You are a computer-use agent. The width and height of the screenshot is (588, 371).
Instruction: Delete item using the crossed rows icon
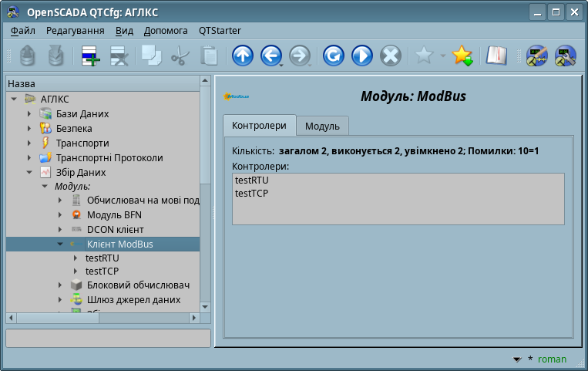pyautogui.click(x=119, y=56)
